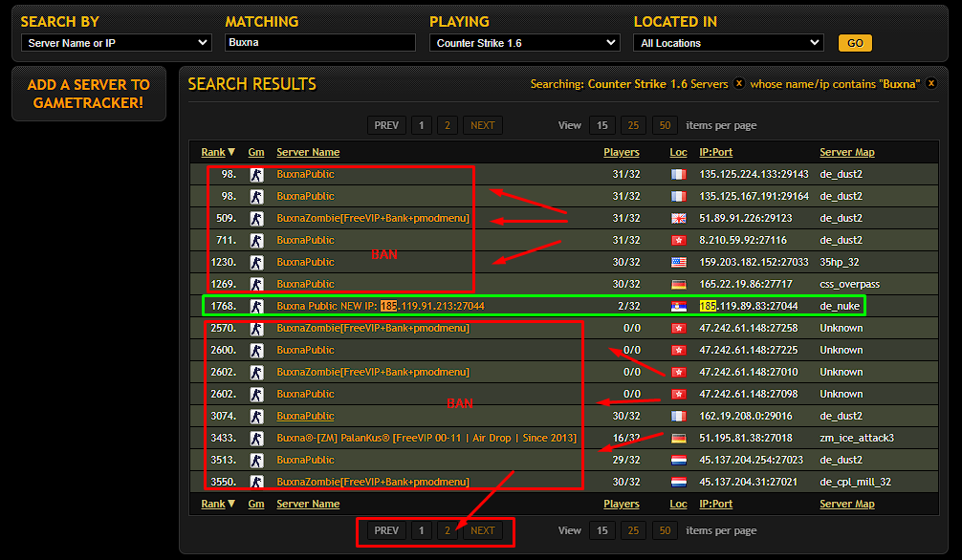Click top NEXT page button
Viewport: 962px width, 560px height.
click(x=483, y=125)
